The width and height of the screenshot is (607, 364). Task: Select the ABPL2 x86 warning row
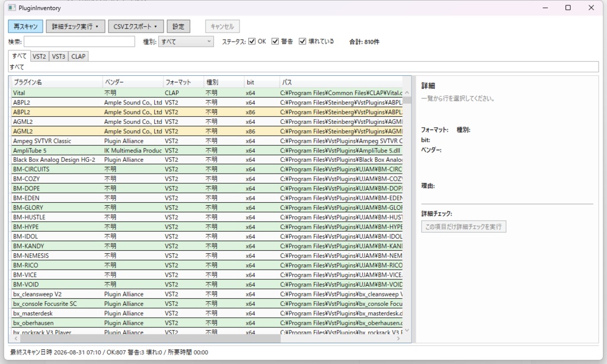coord(207,112)
